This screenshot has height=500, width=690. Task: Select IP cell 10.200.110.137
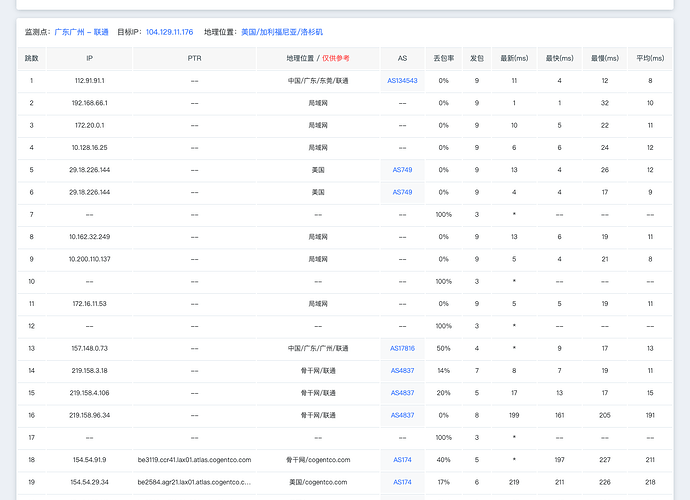pyautogui.click(x=89, y=259)
